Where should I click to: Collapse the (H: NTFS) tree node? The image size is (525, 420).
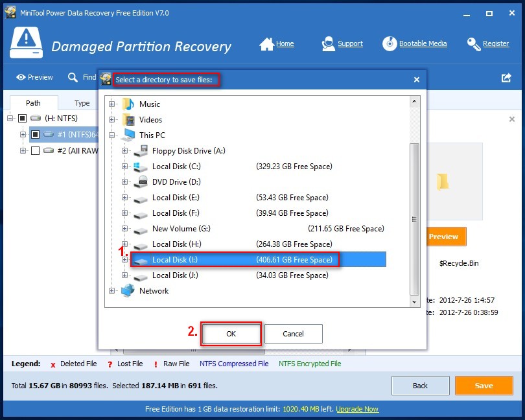[x=10, y=118]
